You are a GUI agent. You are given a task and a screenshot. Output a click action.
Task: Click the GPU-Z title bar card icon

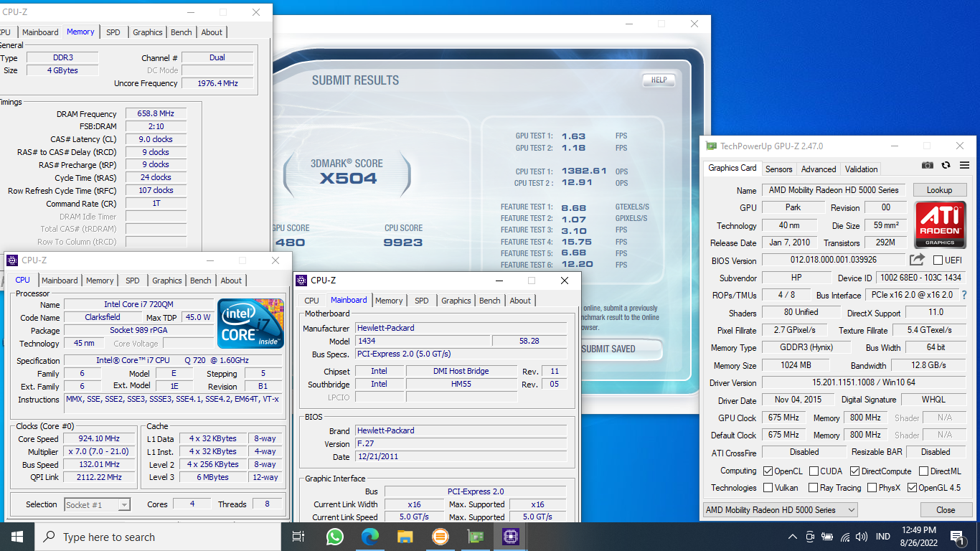click(712, 146)
